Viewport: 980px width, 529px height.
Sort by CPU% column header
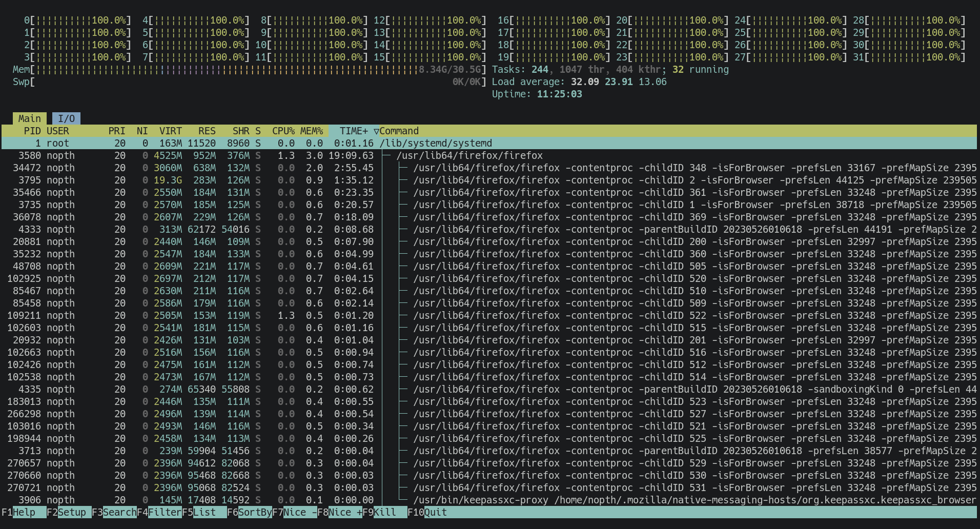283,131
